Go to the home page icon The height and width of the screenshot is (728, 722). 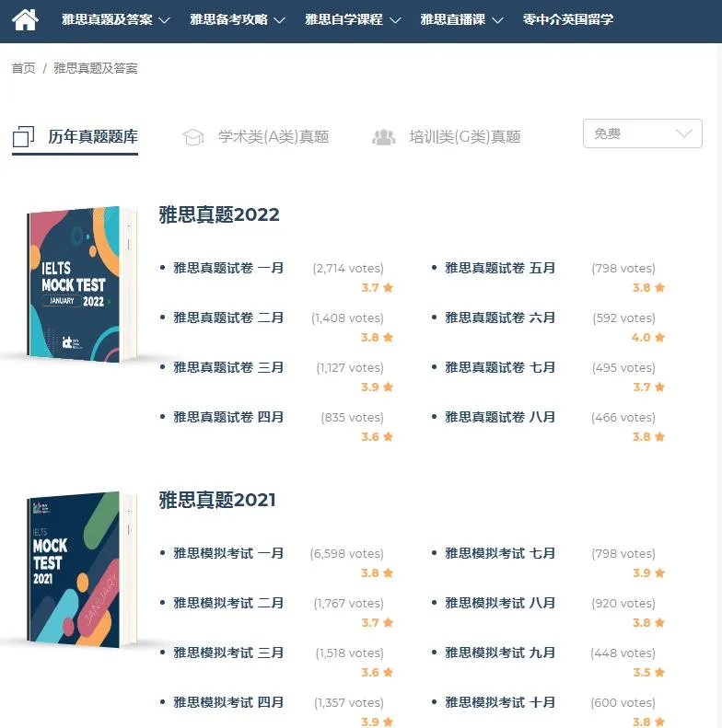point(25,20)
